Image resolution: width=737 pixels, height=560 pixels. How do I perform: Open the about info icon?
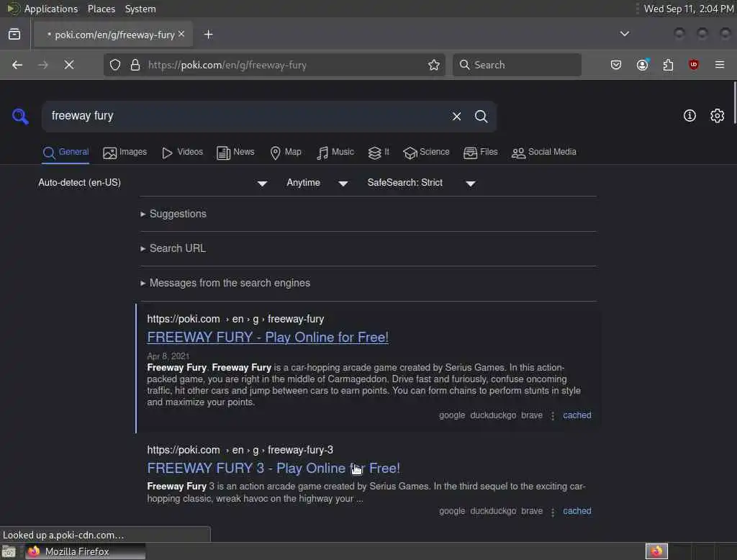689,116
